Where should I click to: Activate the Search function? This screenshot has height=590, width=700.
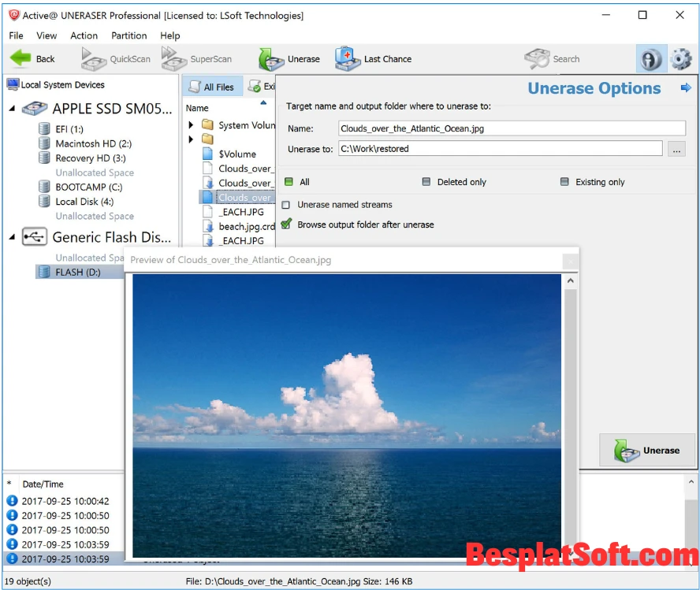[553, 58]
